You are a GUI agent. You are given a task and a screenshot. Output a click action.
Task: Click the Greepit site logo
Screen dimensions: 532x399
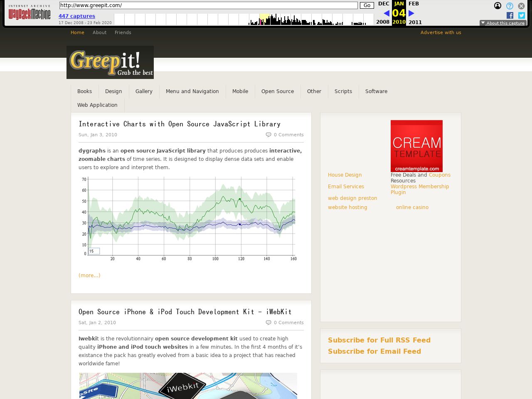110,62
